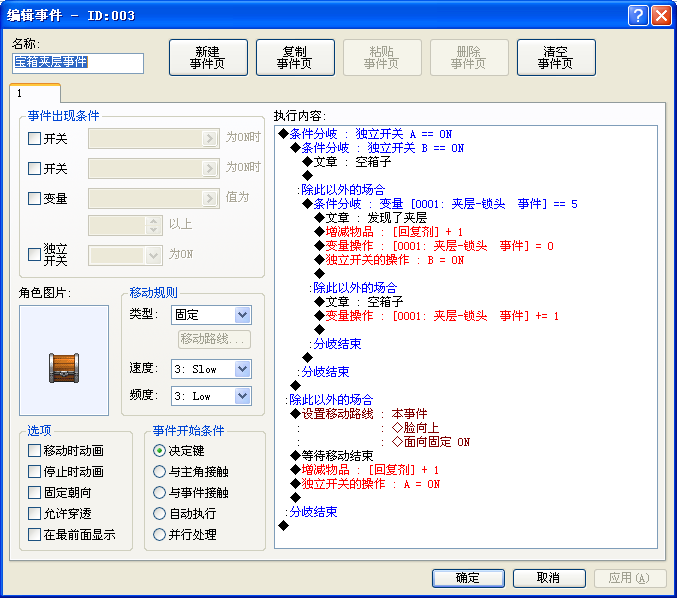Check the 允许穿透 option

pyautogui.click(x=35, y=514)
